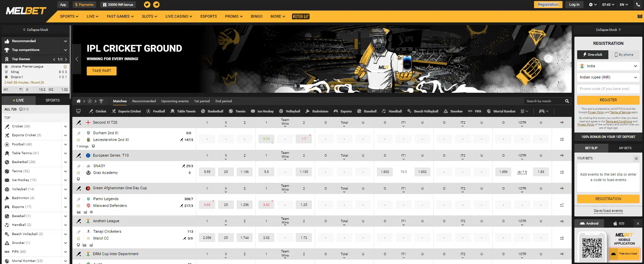
Task: Pin the Pamir Legends match
Action: click(x=79, y=199)
